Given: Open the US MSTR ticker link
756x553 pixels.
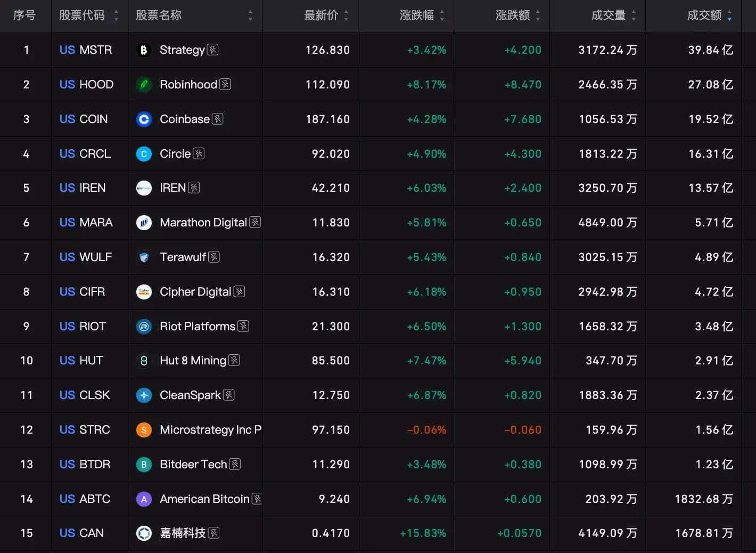Looking at the screenshot, I should pyautogui.click(x=86, y=50).
